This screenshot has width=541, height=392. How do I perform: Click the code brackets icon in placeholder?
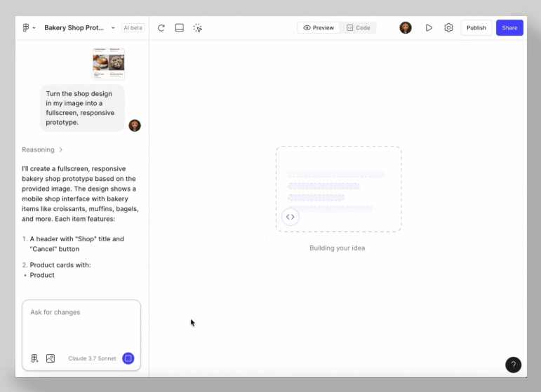tap(290, 217)
